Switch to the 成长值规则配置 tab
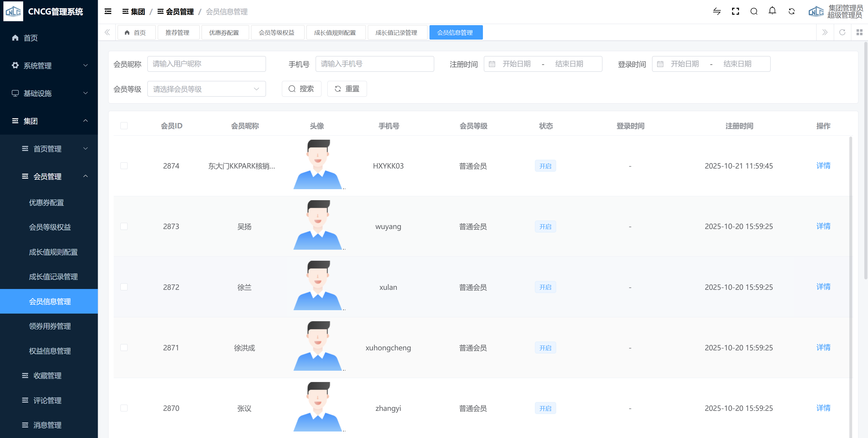The image size is (868, 438). pyautogui.click(x=335, y=33)
